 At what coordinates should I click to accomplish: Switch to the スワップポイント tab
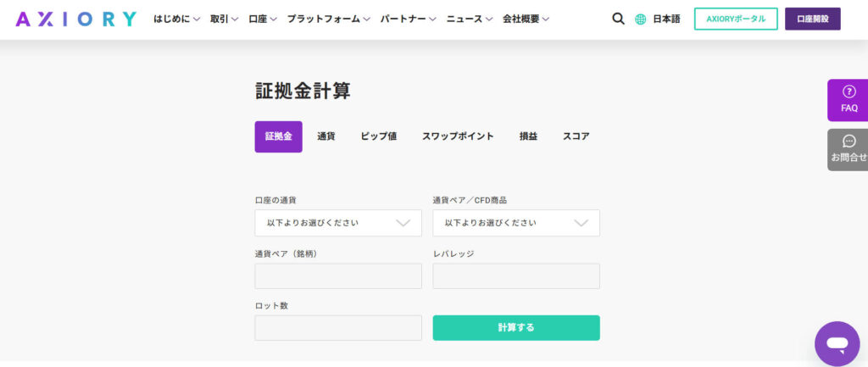click(458, 136)
